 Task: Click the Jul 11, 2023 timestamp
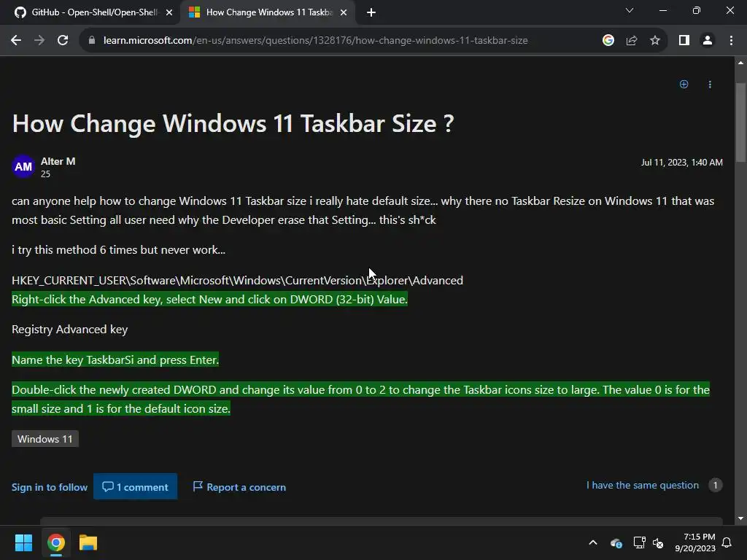682,163
